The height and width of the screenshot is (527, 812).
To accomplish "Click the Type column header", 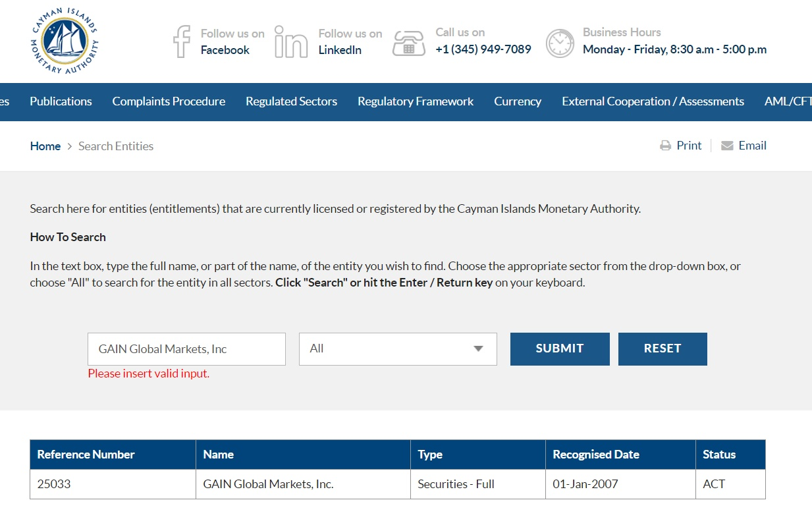I will tap(478, 455).
